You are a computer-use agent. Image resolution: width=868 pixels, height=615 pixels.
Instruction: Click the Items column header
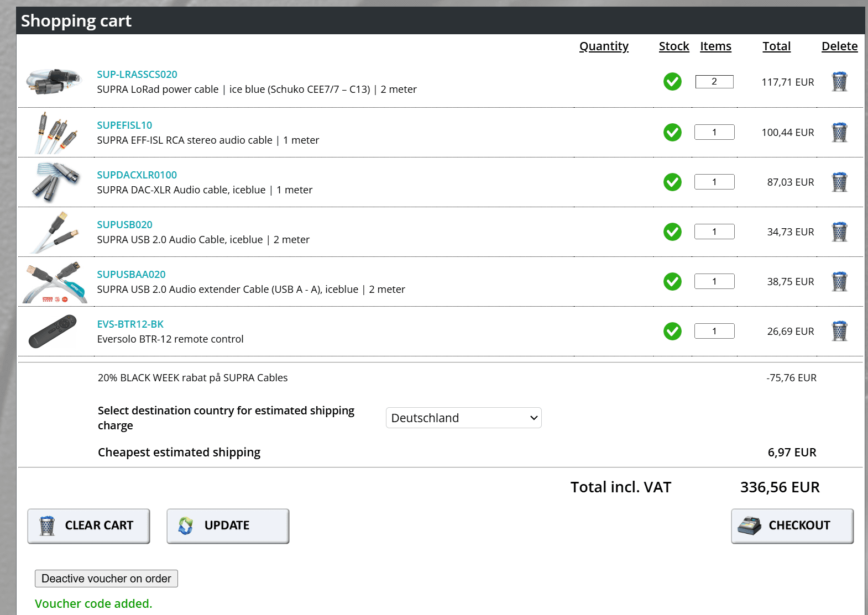tap(715, 46)
